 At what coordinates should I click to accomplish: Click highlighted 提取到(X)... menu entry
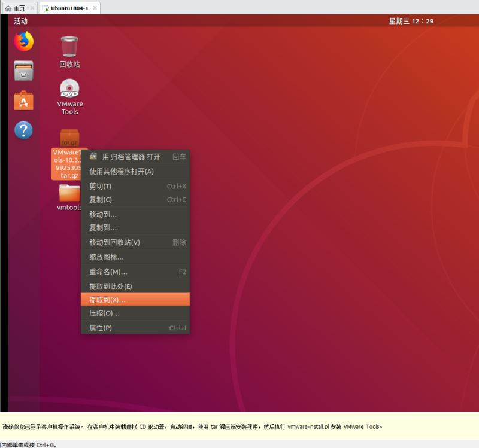(x=135, y=300)
